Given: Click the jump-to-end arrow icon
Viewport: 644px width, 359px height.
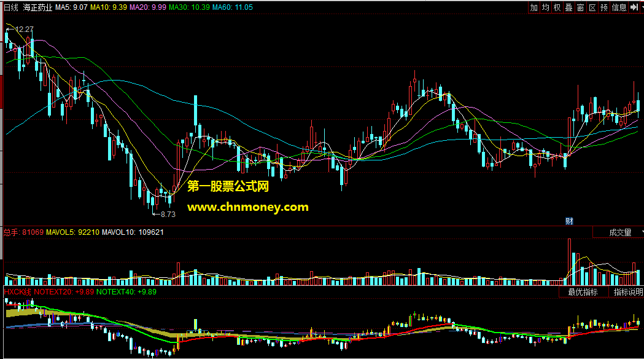Looking at the screenshot, I should (634, 7).
